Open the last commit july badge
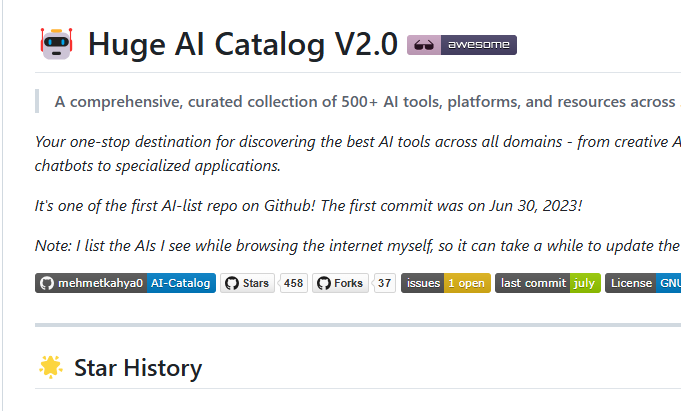 [x=548, y=283]
